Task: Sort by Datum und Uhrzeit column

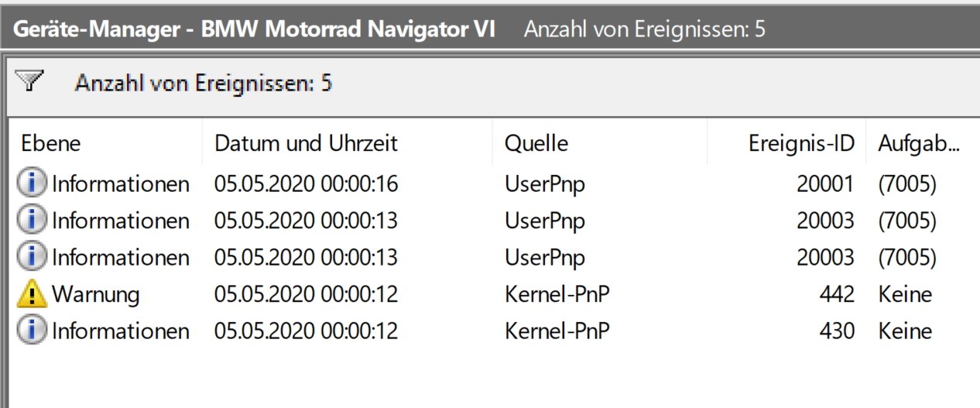Action: tap(306, 143)
